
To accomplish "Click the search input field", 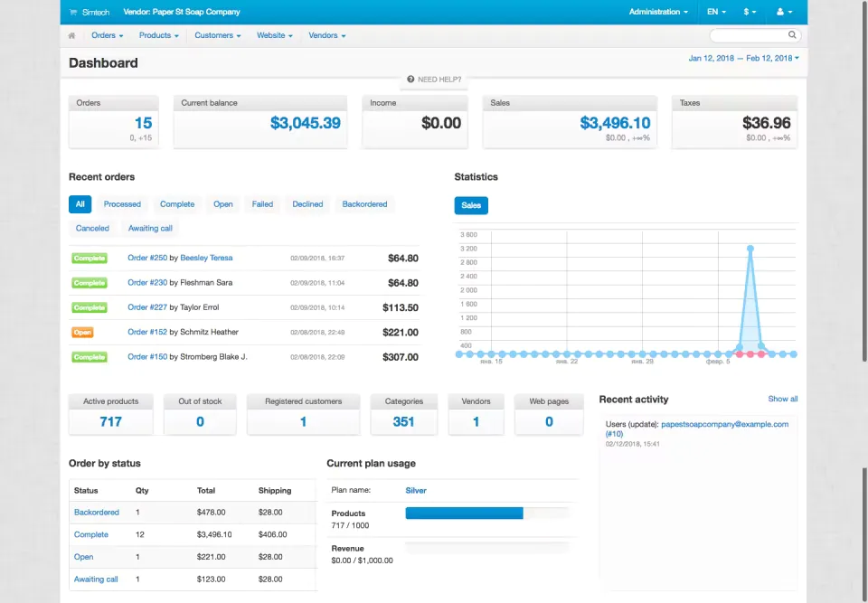I will pos(748,35).
